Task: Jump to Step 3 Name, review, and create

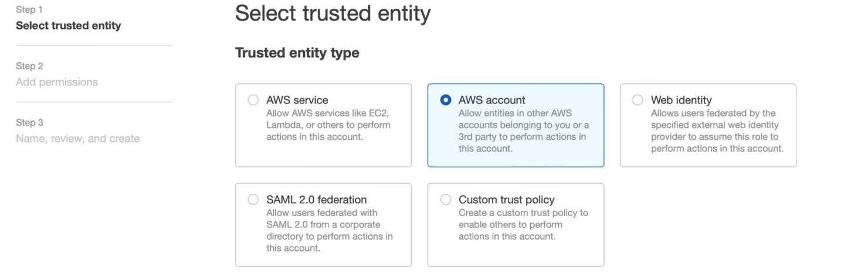Action: tap(78, 138)
